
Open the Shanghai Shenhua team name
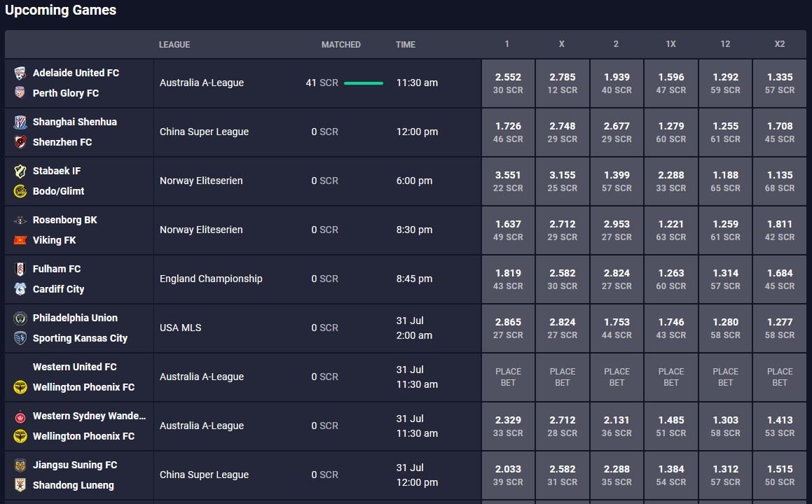click(74, 122)
